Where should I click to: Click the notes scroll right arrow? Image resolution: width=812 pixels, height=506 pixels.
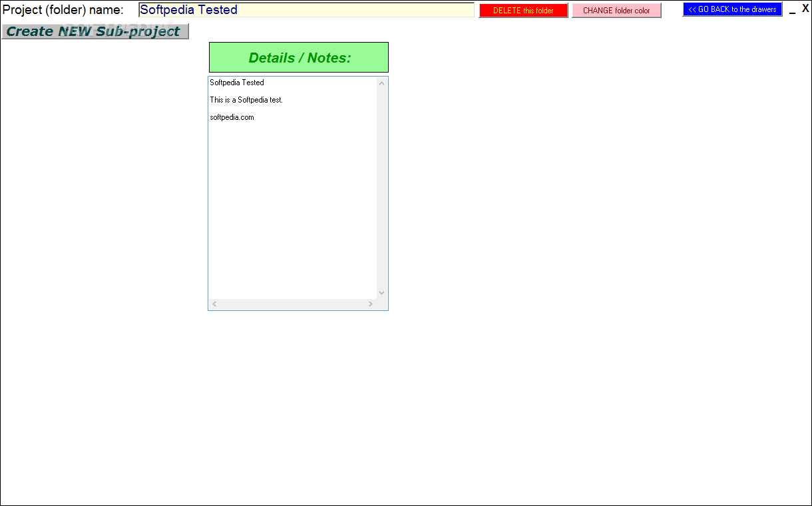click(x=371, y=304)
